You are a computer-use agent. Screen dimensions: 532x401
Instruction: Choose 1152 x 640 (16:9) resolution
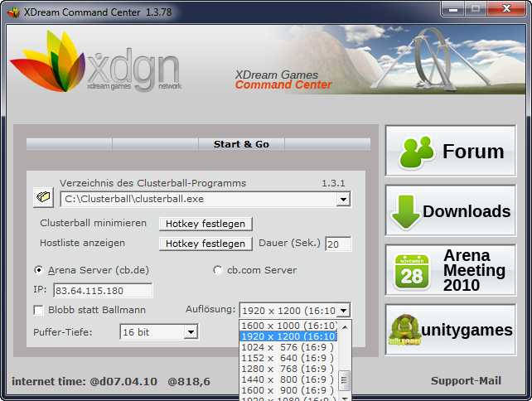289,358
